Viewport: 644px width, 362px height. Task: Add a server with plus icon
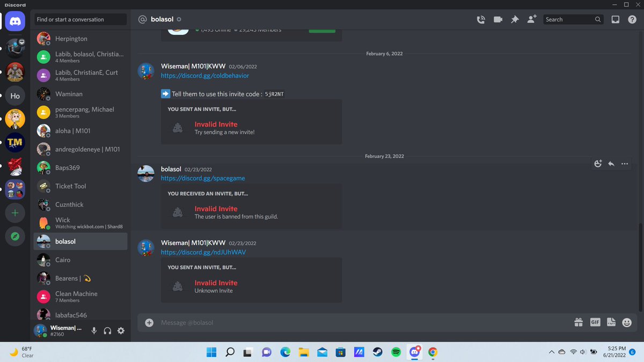point(15,213)
